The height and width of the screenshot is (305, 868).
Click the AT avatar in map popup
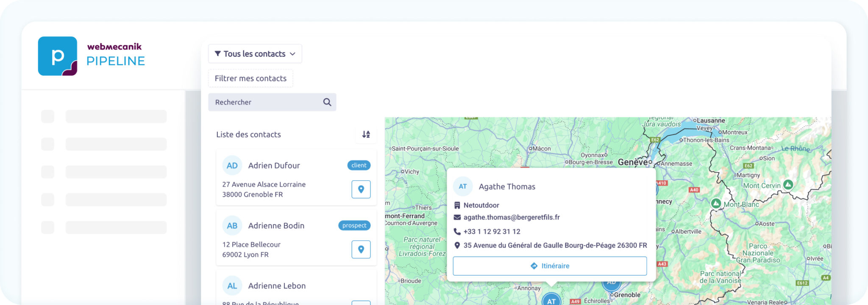(x=463, y=187)
